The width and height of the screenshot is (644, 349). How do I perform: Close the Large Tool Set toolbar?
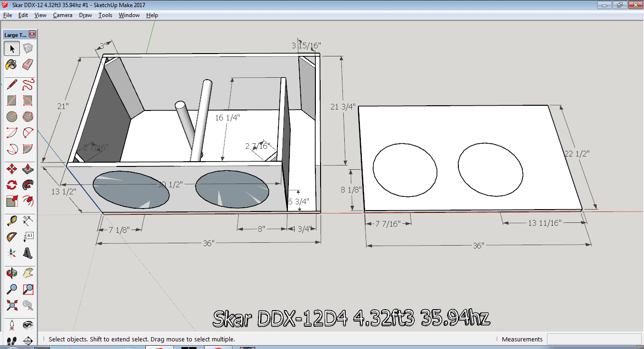(32, 35)
